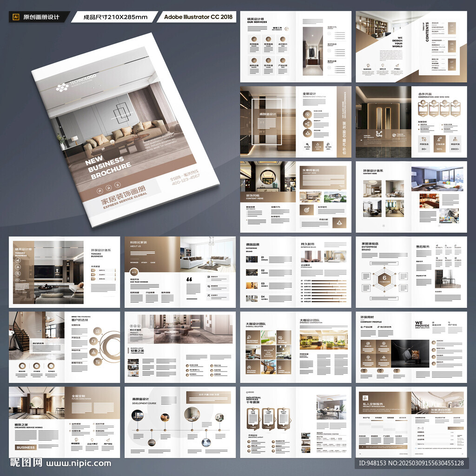Click the large quotation mark icon

189,279
